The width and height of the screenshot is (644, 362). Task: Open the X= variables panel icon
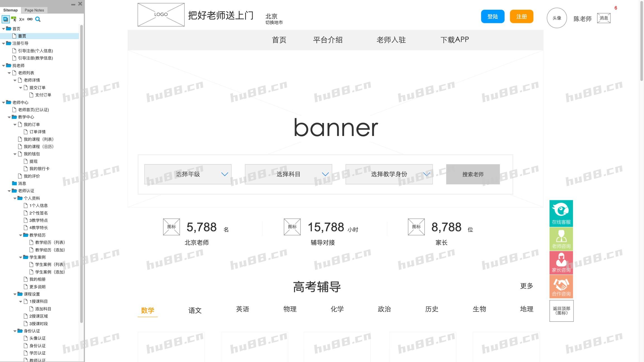pyautogui.click(x=22, y=19)
